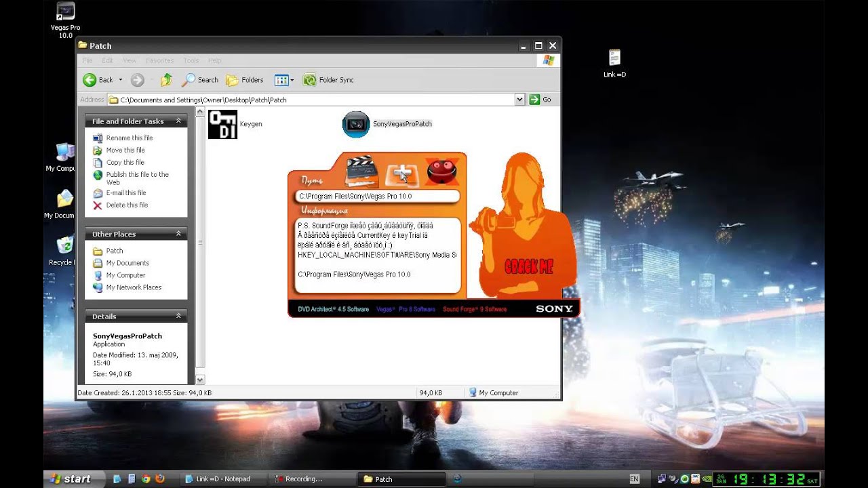868x488 pixels.
Task: Click Delete this file link
Action: (x=127, y=205)
